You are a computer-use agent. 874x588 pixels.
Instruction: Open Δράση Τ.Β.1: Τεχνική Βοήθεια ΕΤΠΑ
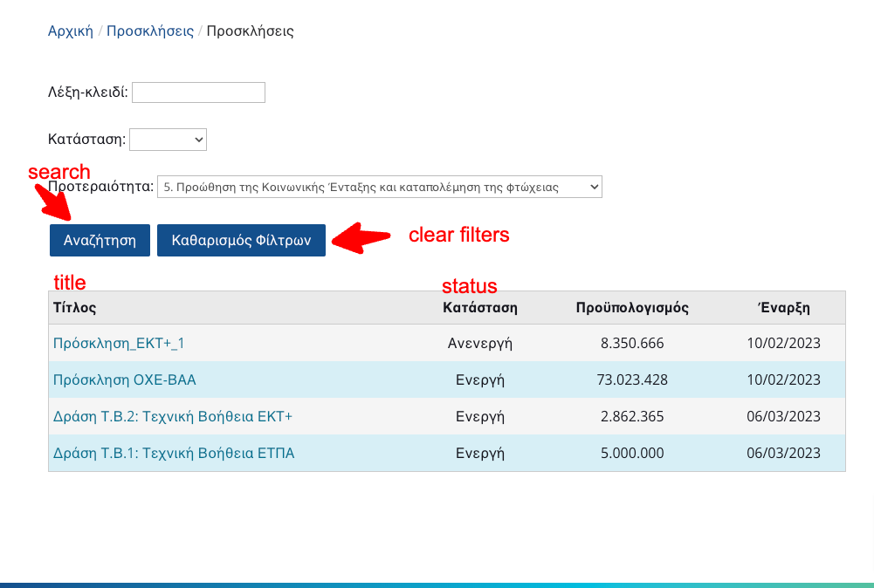pos(174,454)
